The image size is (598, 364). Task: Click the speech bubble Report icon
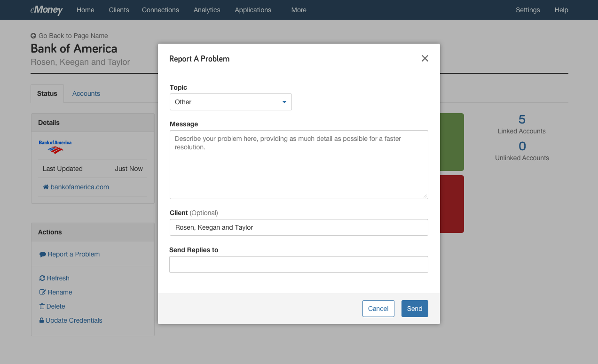point(43,254)
